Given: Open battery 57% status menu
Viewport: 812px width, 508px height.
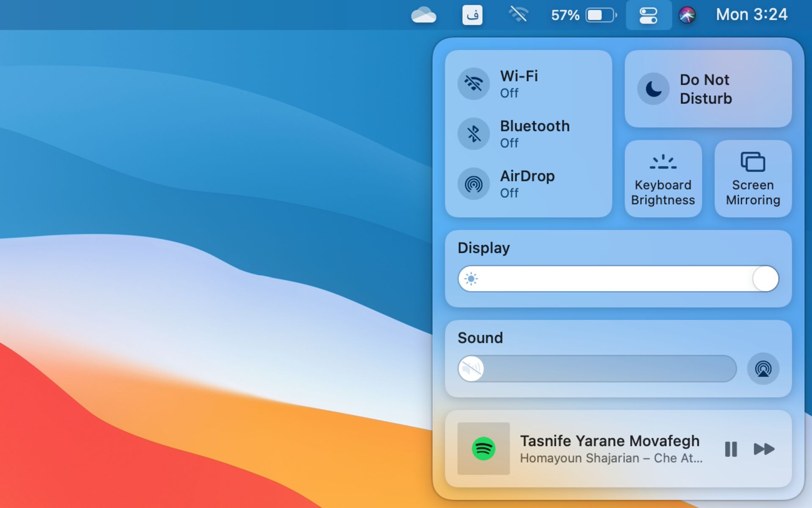Looking at the screenshot, I should (584, 15).
